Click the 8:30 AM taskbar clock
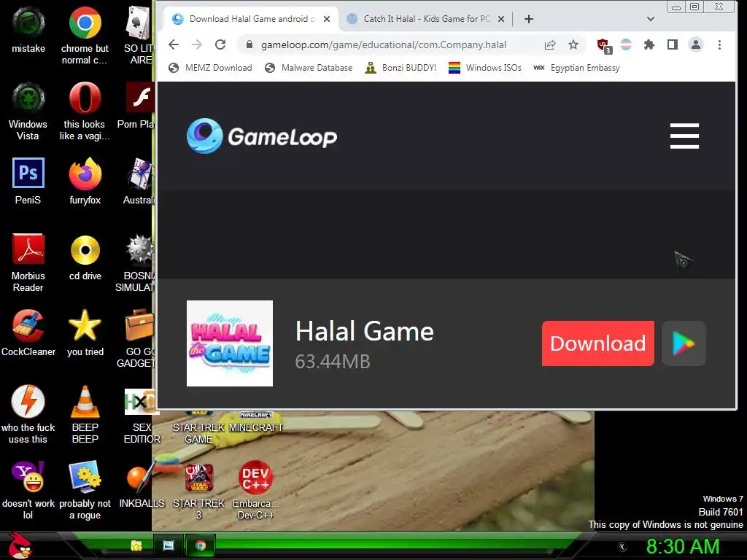The image size is (747, 560). pos(683,547)
